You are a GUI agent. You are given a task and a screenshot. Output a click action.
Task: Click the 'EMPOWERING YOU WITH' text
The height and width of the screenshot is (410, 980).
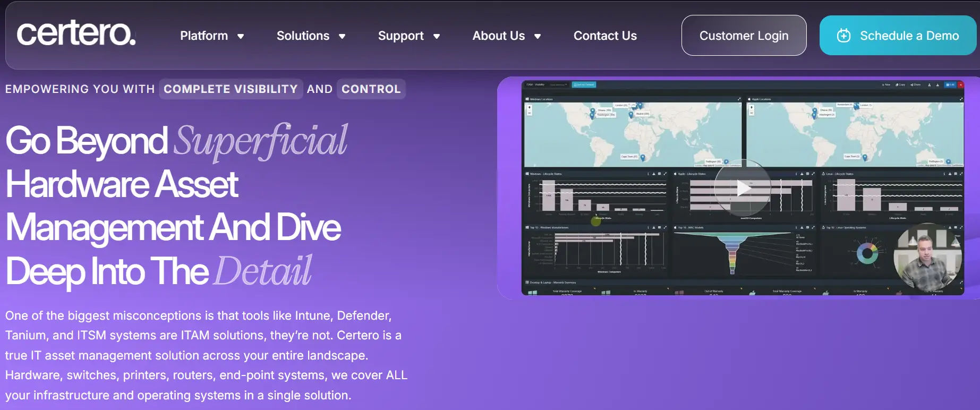click(80, 89)
